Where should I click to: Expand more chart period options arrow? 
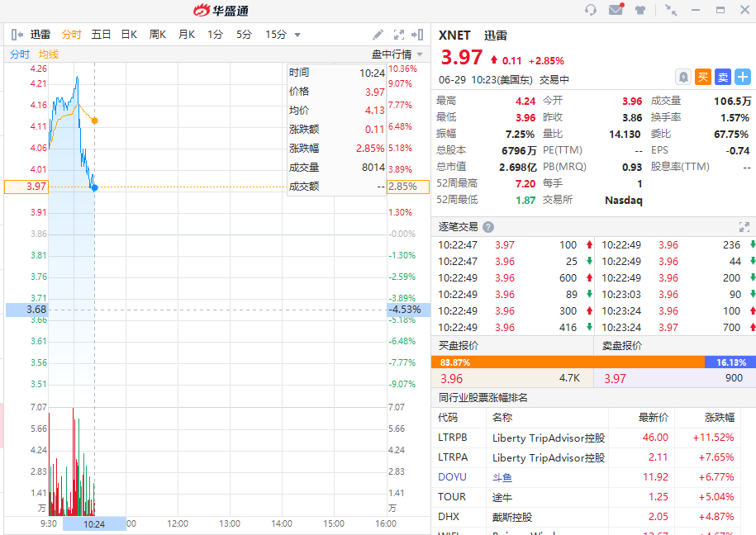297,35
